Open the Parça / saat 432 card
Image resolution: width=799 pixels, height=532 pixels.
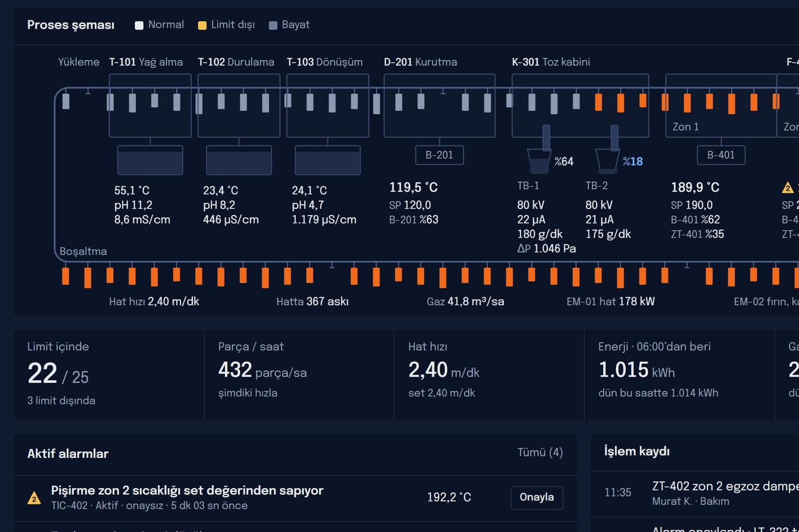coord(299,375)
